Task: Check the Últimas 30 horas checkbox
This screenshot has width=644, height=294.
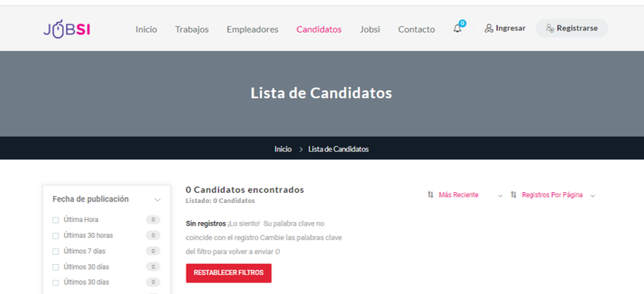Action: pyautogui.click(x=56, y=236)
